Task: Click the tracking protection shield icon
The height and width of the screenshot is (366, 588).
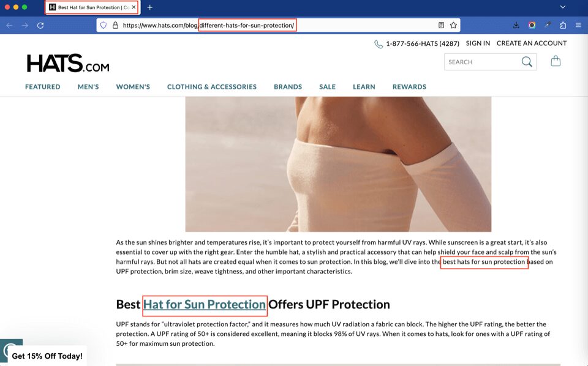Action: click(104, 25)
